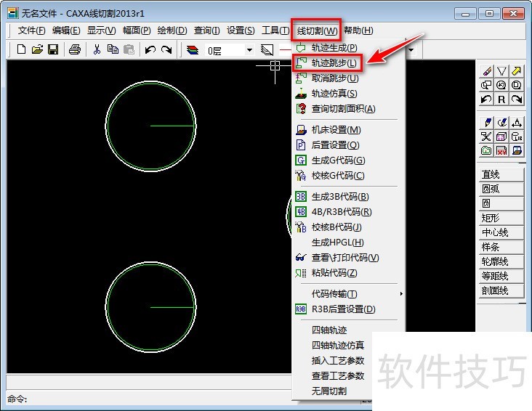Image resolution: width=532 pixels, height=411 pixels.
Task: Click the yellow arrow icon
Action: [517, 71]
